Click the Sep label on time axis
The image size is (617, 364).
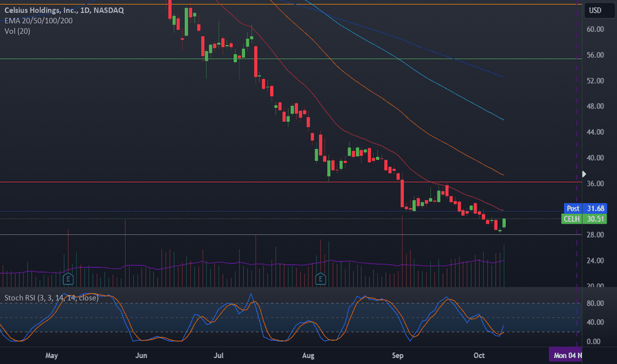point(397,355)
